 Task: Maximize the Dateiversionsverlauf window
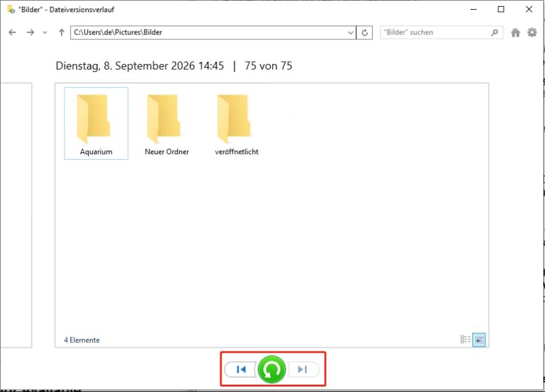point(501,9)
